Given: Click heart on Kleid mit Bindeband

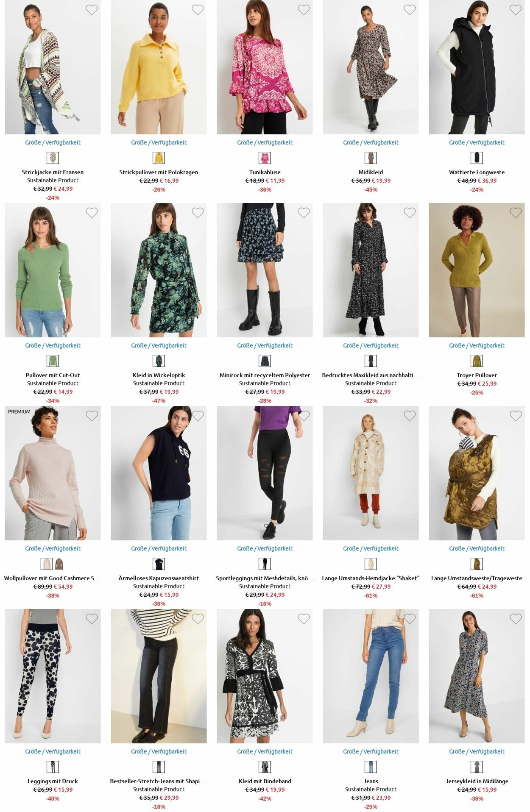Looking at the screenshot, I should (x=304, y=619).
